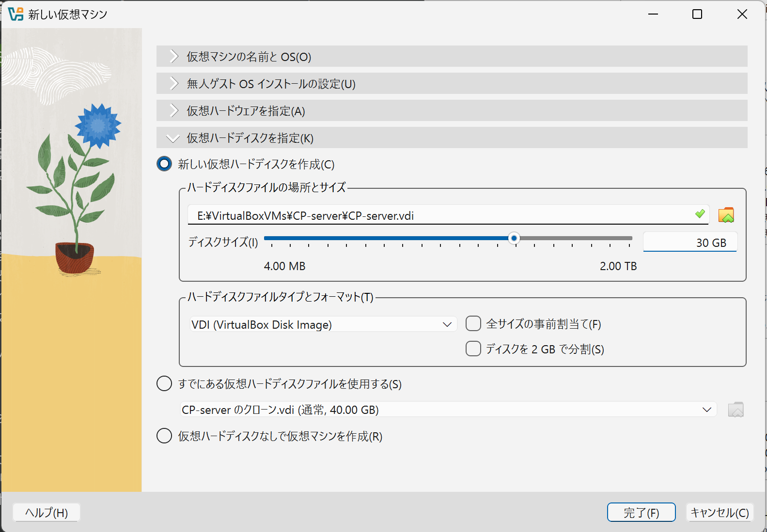This screenshot has width=767, height=532.
Task: Click the 30 GB disk size field
Action: pyautogui.click(x=690, y=242)
